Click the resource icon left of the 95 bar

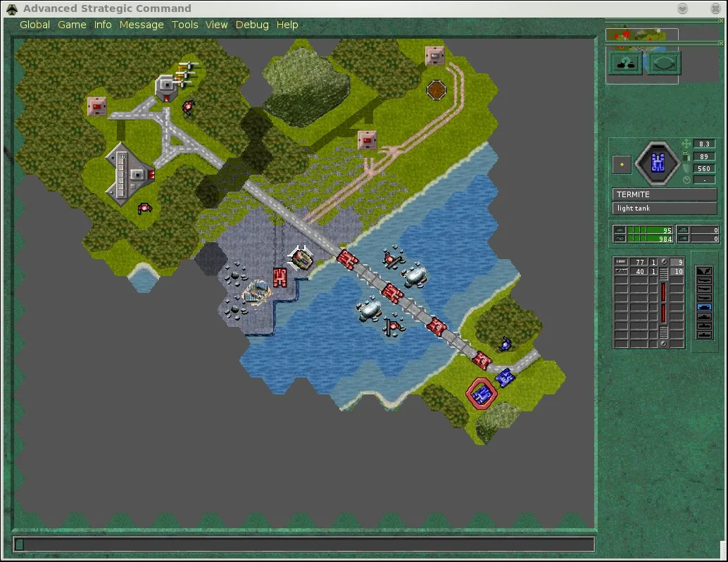click(620, 230)
